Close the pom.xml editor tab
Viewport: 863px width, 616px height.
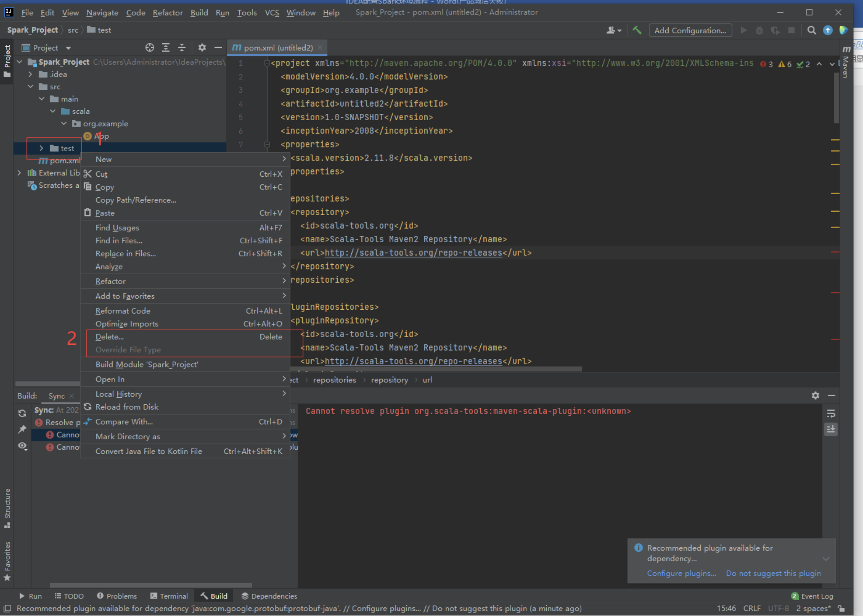(x=320, y=47)
